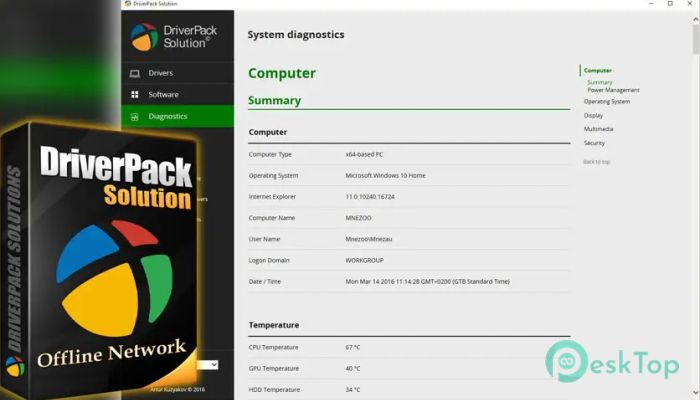Click the Diagnostics chart icon
This screenshot has height=400, width=700.
pyautogui.click(x=134, y=117)
